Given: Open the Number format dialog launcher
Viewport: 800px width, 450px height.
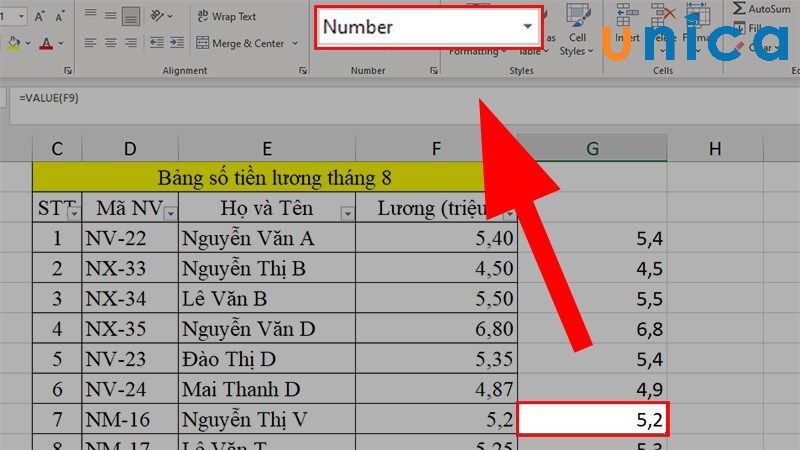Looking at the screenshot, I should pos(434,71).
